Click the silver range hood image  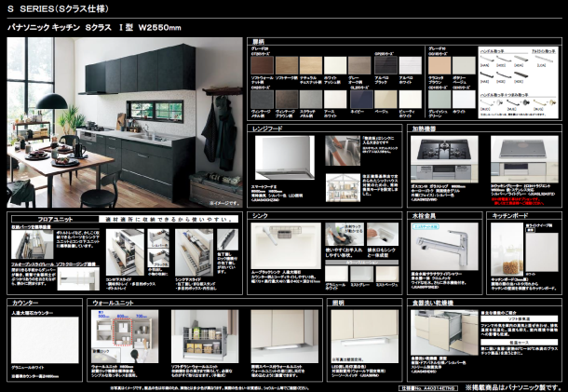click(285, 157)
